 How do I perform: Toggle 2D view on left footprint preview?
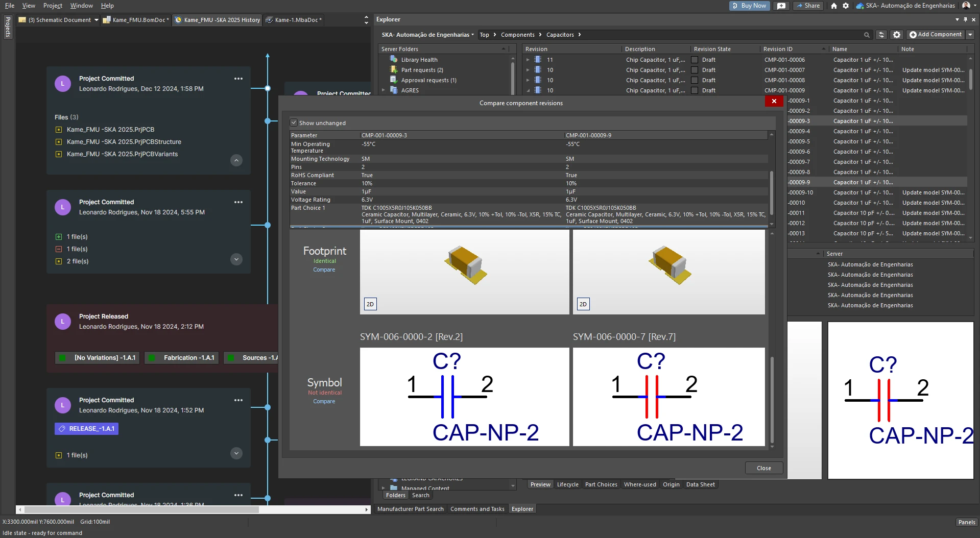click(x=370, y=304)
